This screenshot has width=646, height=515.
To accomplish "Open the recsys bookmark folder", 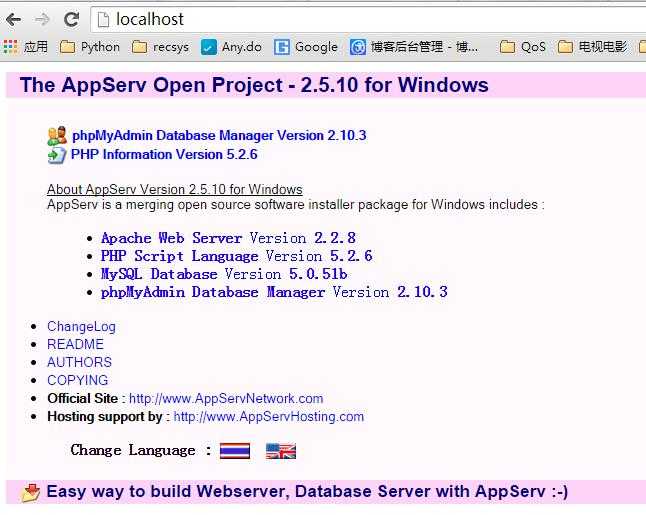I will pos(160,47).
